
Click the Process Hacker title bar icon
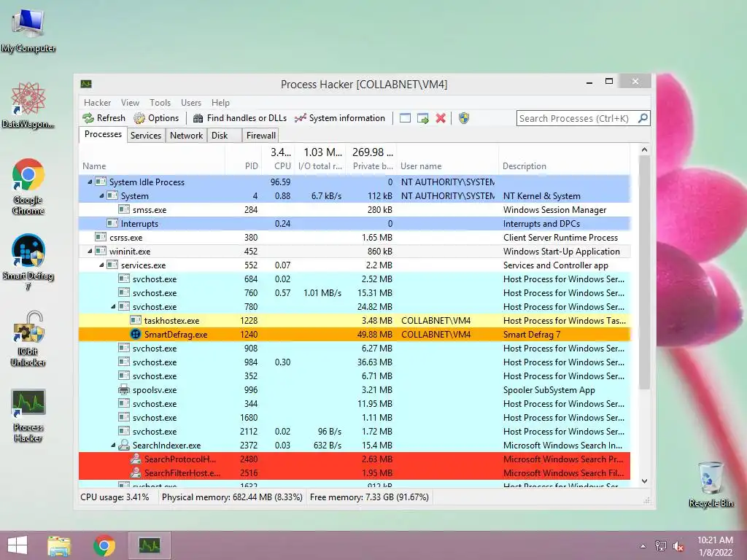[86, 85]
